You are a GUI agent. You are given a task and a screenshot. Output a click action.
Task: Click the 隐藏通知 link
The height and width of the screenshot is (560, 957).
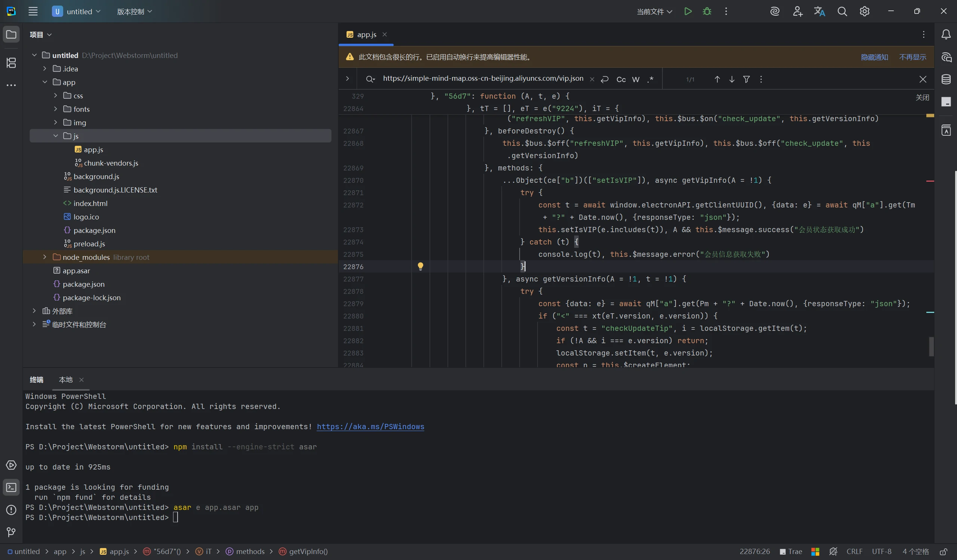click(x=874, y=57)
